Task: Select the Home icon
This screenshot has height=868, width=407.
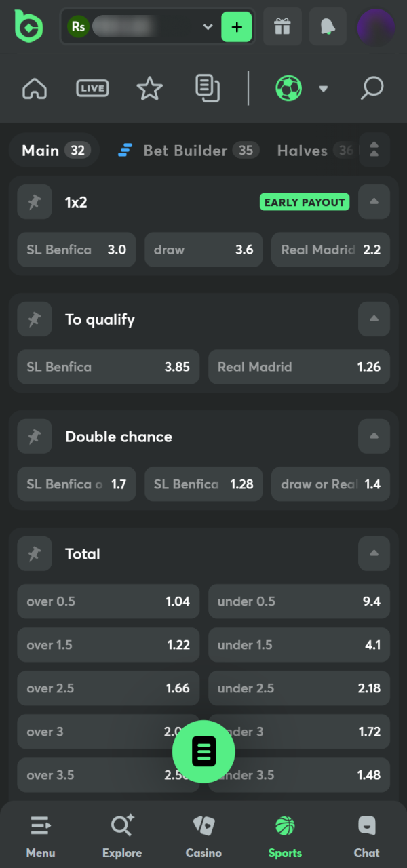Action: point(34,88)
